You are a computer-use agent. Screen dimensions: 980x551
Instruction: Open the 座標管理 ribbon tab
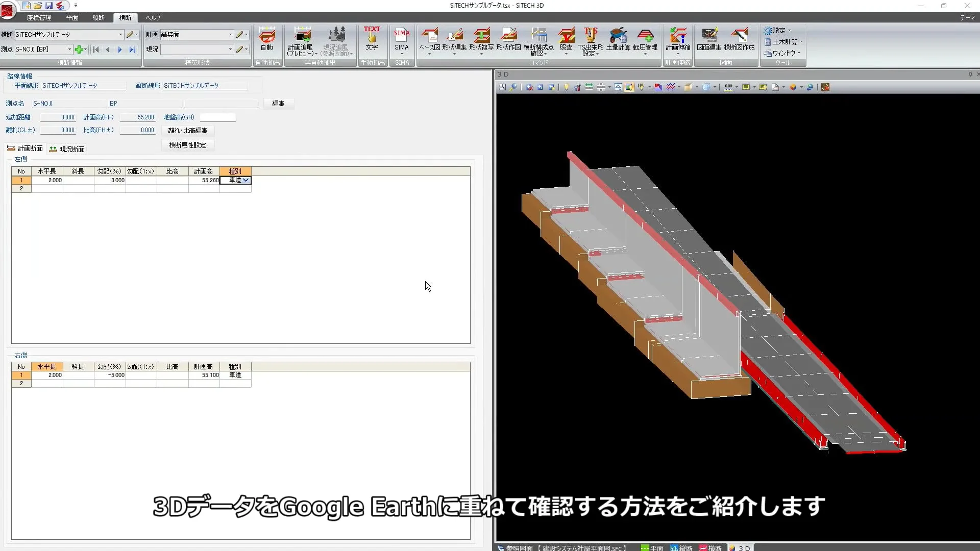point(39,18)
